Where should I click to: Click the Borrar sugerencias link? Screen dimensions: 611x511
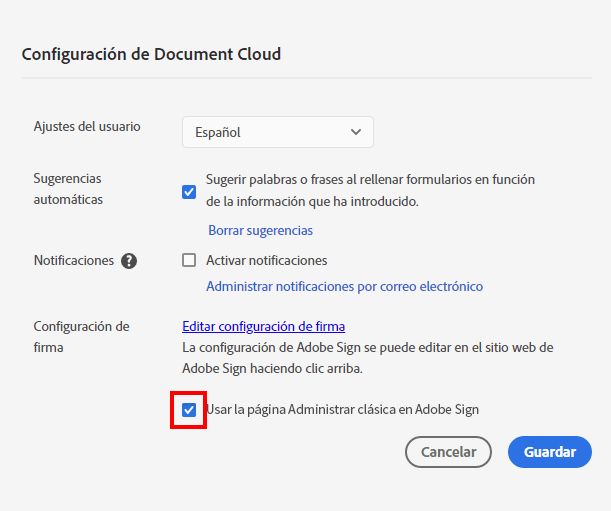pyautogui.click(x=260, y=230)
